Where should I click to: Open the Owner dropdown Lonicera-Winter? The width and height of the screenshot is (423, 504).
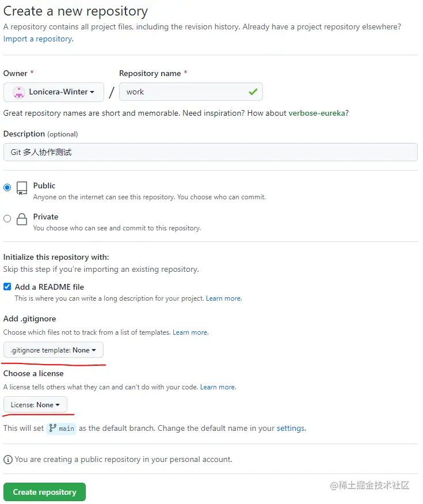tap(54, 92)
